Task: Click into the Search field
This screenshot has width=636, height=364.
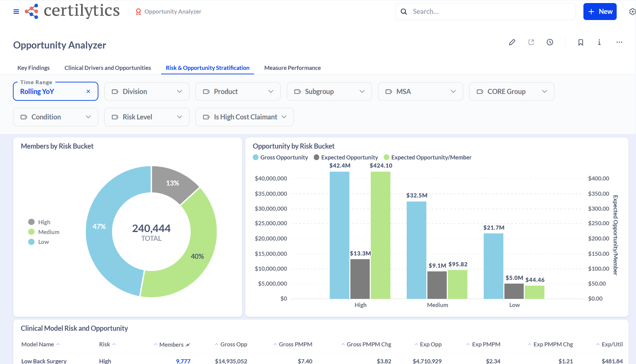Action: [x=485, y=12]
